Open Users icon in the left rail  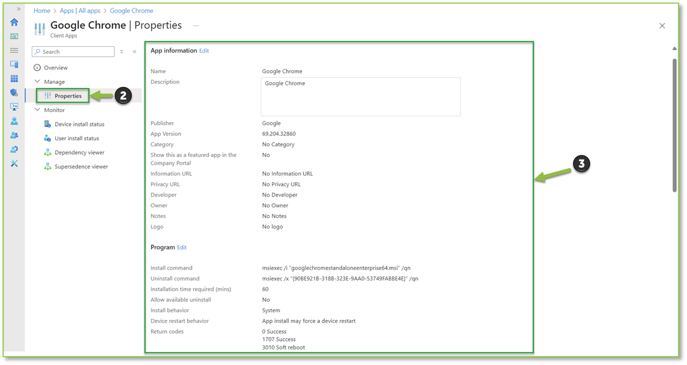(x=14, y=121)
